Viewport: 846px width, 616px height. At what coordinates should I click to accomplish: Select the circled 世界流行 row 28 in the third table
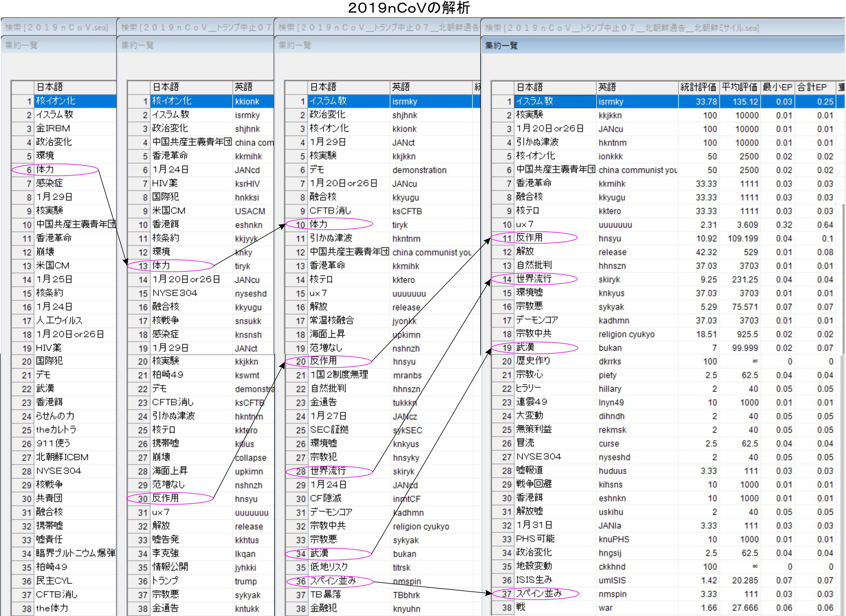[328, 471]
